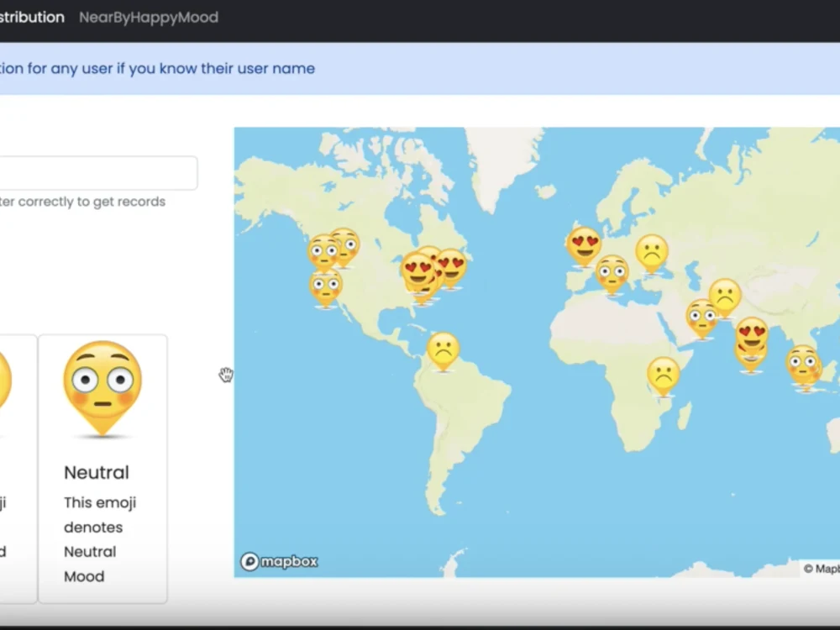Open the © Mapbox attribution link
The image size is (840, 630).
822,569
